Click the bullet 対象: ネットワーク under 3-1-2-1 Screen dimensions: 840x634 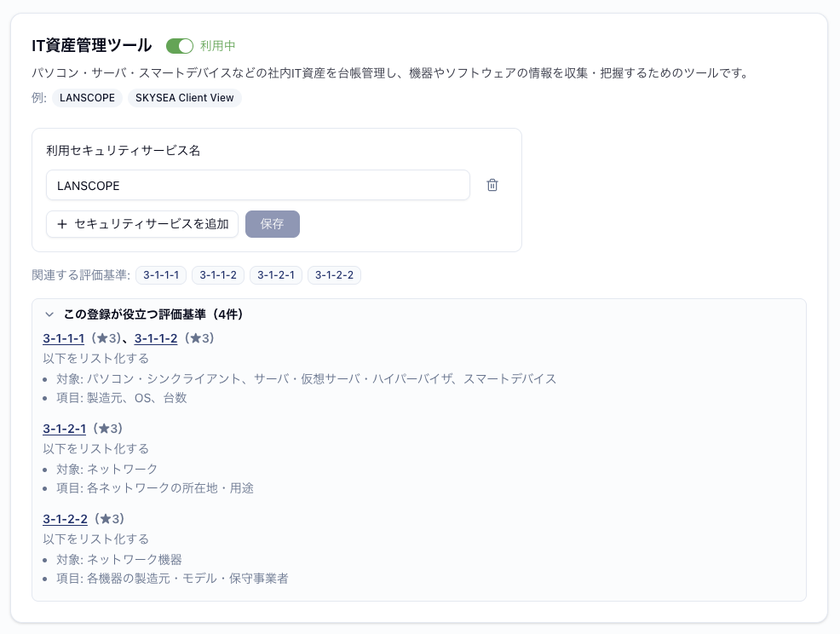(107, 470)
